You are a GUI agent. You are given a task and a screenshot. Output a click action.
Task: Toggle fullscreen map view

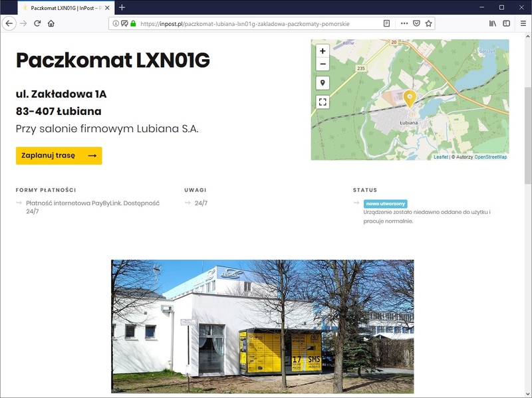click(323, 102)
